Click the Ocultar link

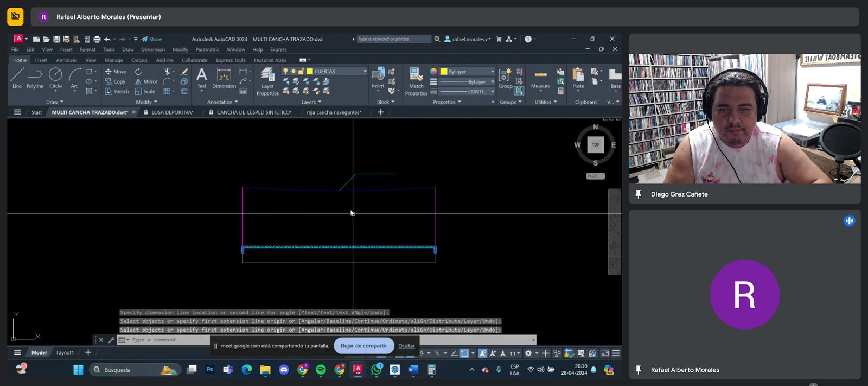pyautogui.click(x=406, y=346)
